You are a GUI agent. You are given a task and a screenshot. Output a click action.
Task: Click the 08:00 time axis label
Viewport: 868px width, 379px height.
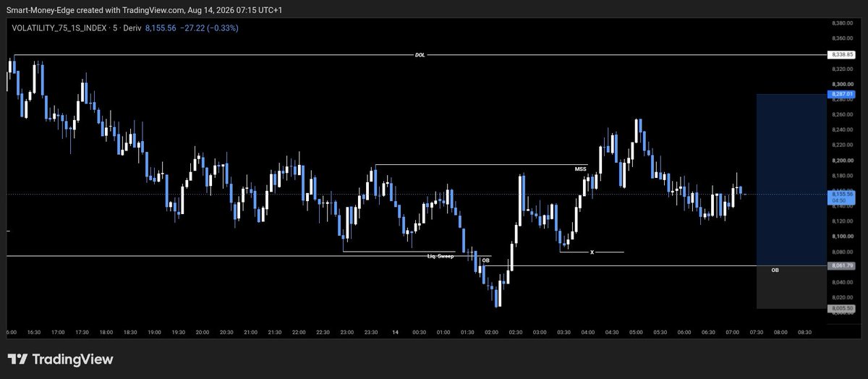(780, 332)
